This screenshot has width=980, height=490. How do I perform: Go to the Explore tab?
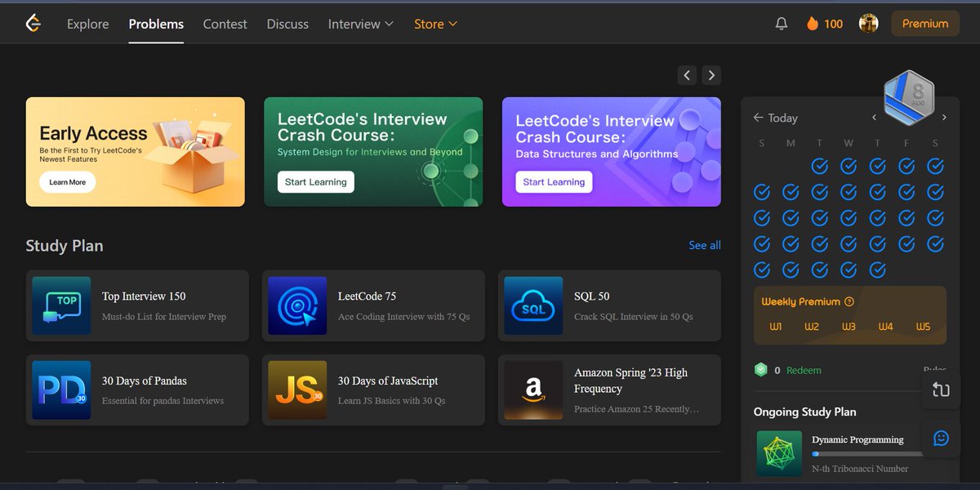pyautogui.click(x=88, y=24)
